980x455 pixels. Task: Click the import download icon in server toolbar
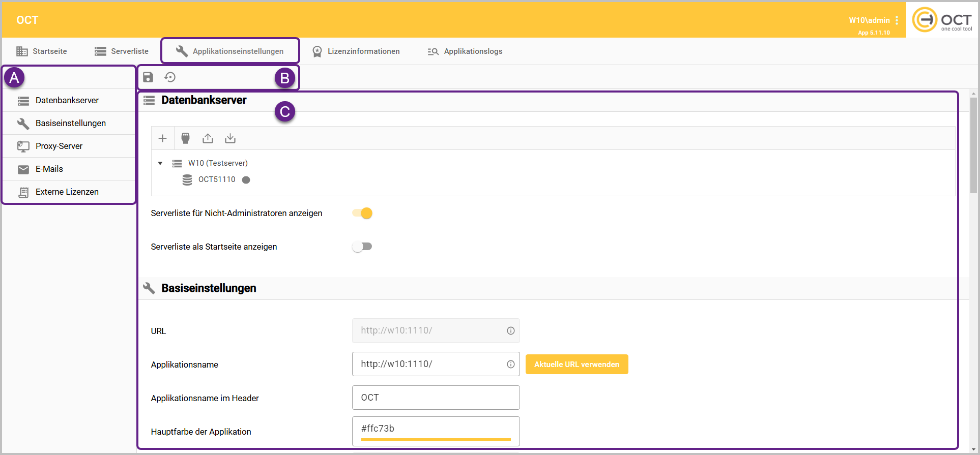coord(230,138)
